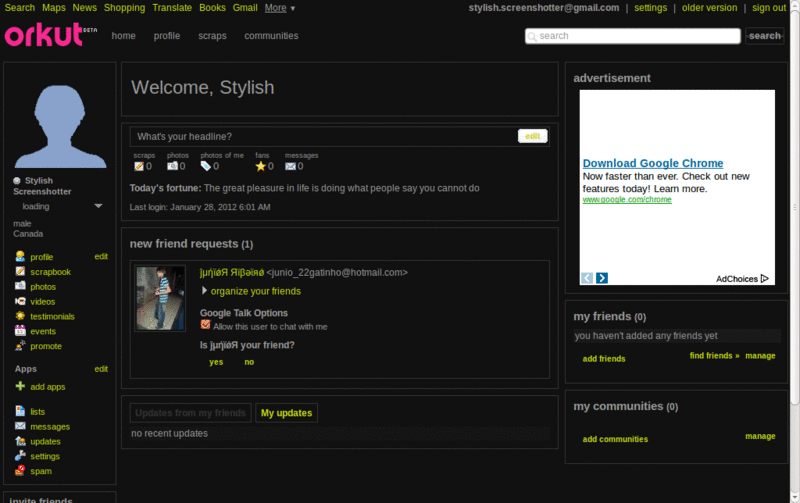This screenshot has height=503, width=800.
Task: Click the events calendar icon
Action: pos(20,331)
